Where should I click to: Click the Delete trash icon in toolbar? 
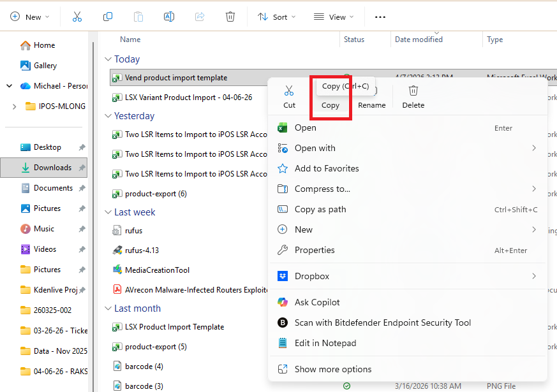tap(230, 17)
